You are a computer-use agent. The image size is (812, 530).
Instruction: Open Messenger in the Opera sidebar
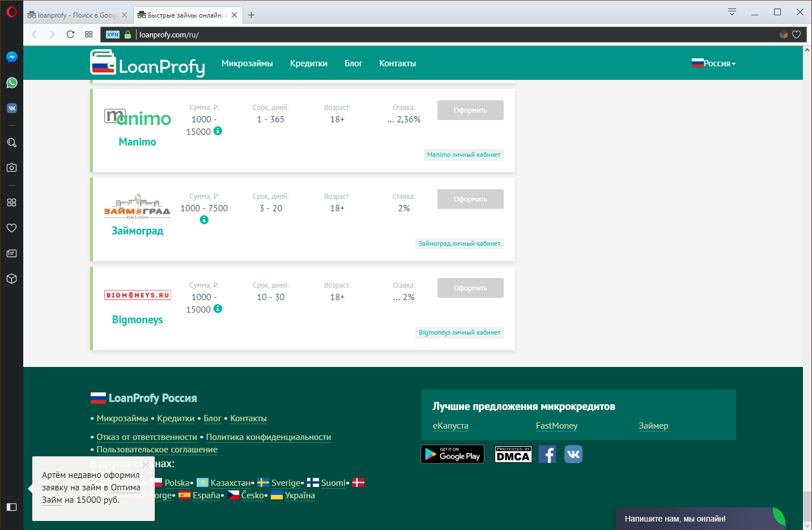click(12, 57)
